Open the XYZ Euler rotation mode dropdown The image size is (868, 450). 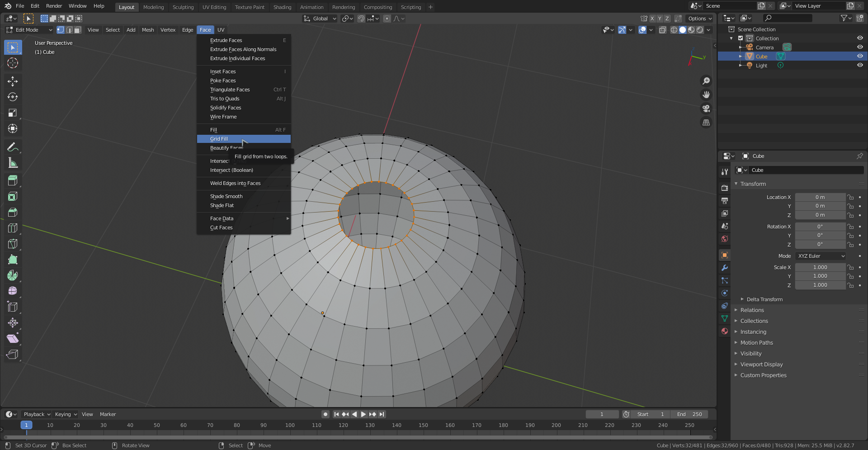click(x=821, y=256)
